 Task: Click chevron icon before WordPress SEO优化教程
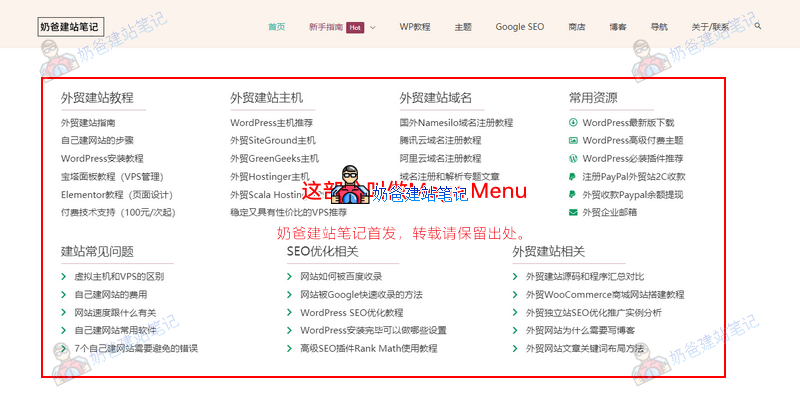pyautogui.click(x=290, y=312)
